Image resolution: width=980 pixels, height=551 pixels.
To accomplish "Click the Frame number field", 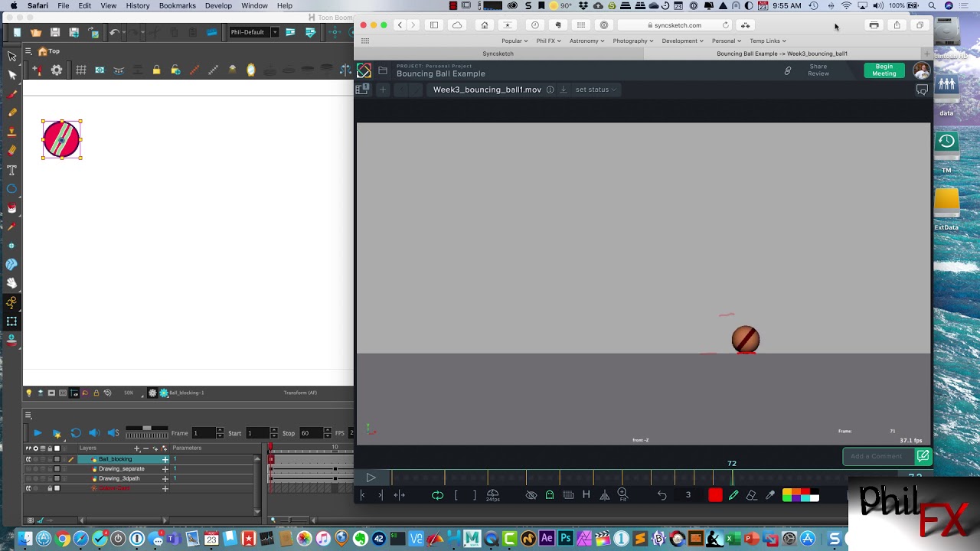I will tap(203, 433).
